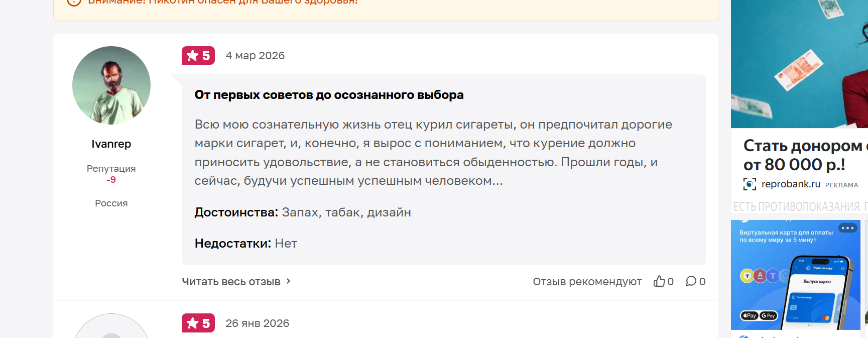868x338 pixels.
Task: Click the star rating badge dated 26 янв 2026
Action: [198, 323]
